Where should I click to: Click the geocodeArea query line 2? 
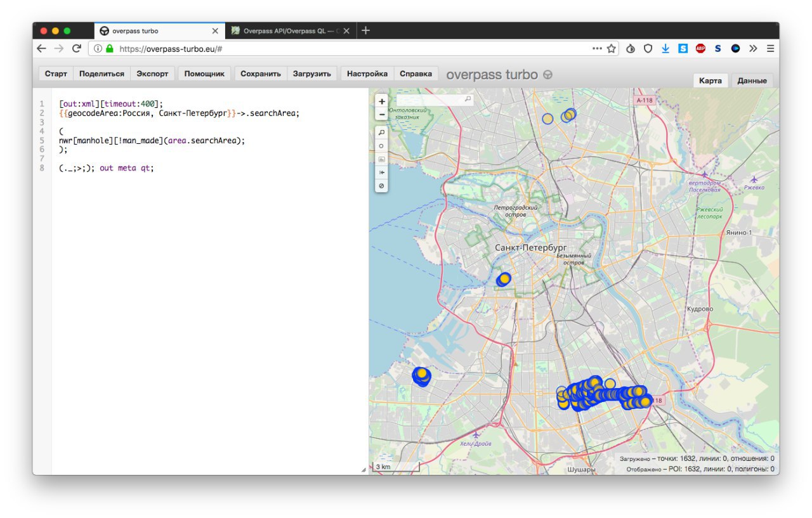pos(179,113)
